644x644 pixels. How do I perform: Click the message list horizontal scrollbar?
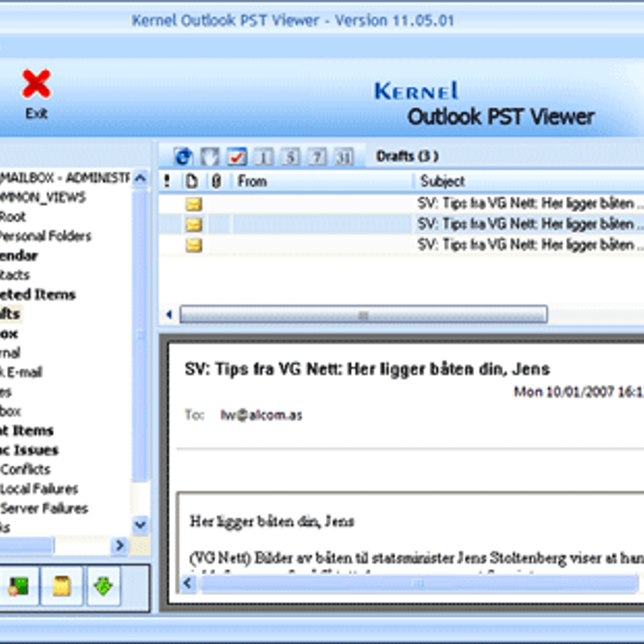click(x=363, y=314)
